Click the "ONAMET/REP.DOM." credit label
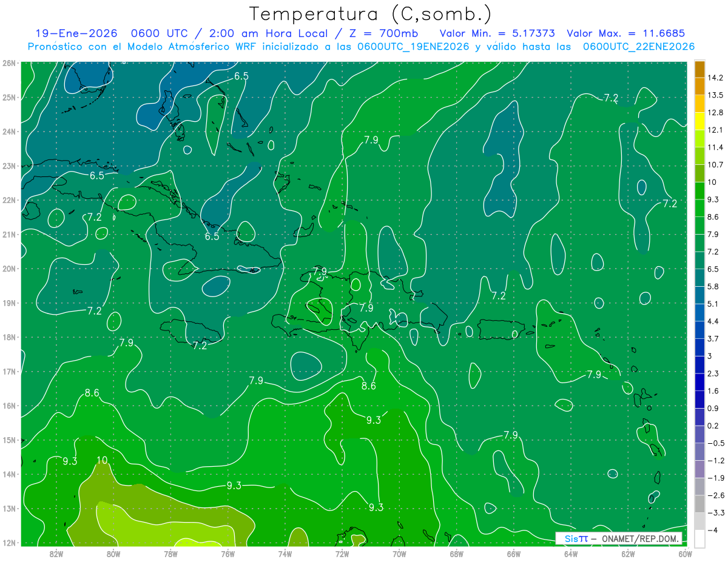Viewport: 728px width, 562px height. pyautogui.click(x=641, y=538)
